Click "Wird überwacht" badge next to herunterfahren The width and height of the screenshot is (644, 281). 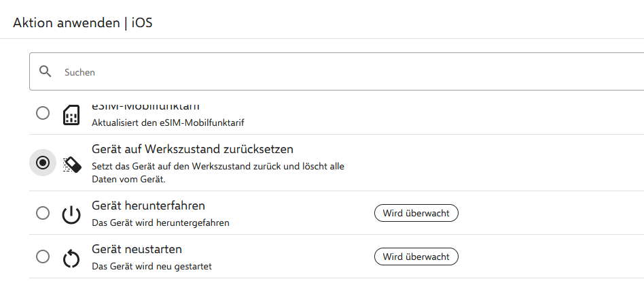416,213
